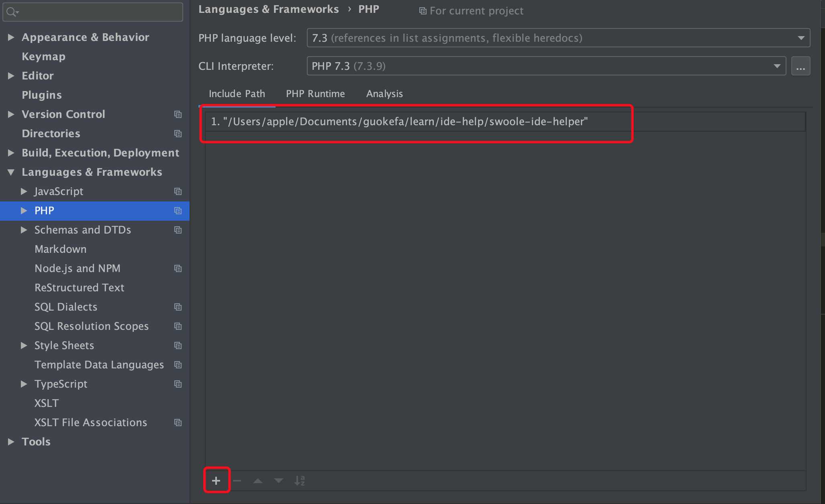Click the minus remove path icon
This screenshot has height=504, width=825.
click(x=237, y=480)
